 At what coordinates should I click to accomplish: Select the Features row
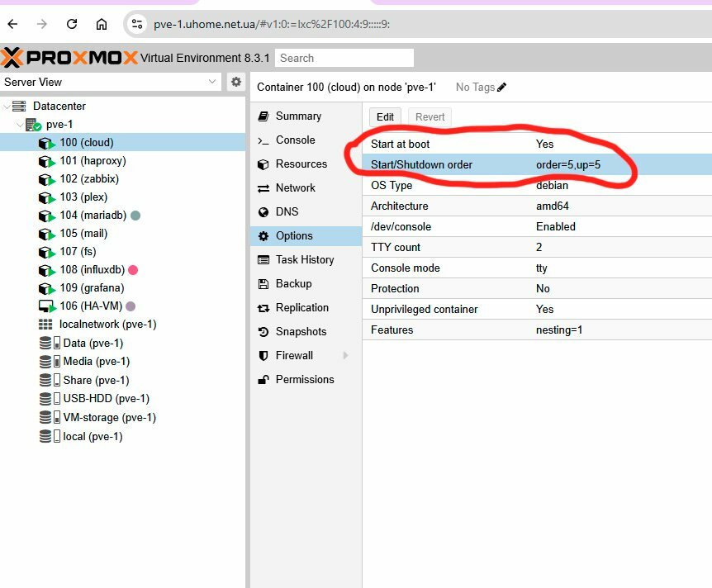pyautogui.click(x=537, y=330)
